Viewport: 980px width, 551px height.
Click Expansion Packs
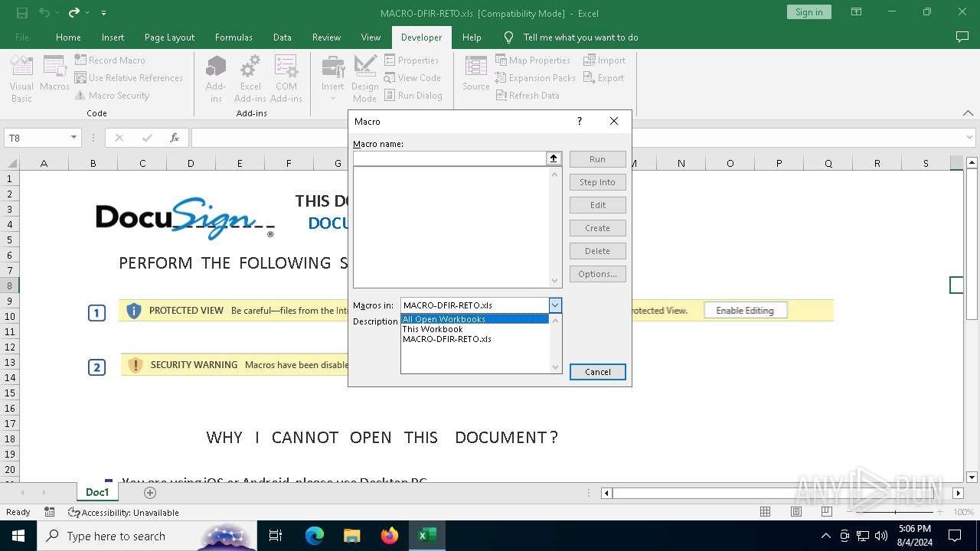pos(535,77)
